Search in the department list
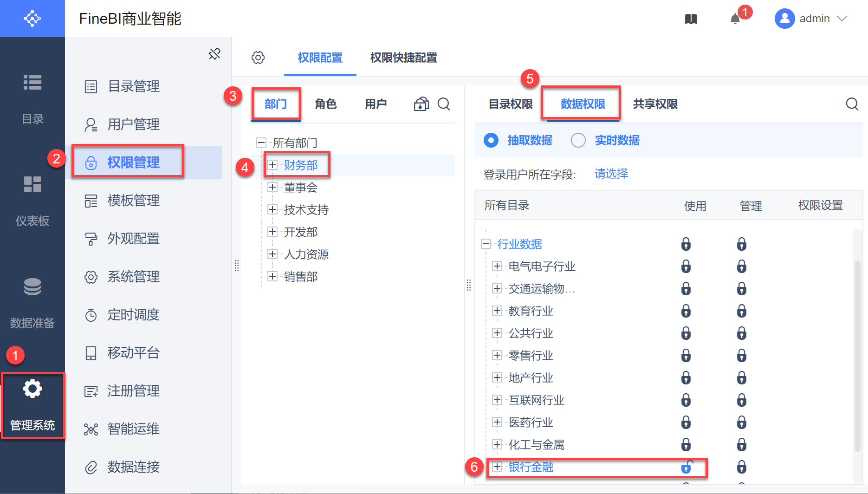 [444, 104]
